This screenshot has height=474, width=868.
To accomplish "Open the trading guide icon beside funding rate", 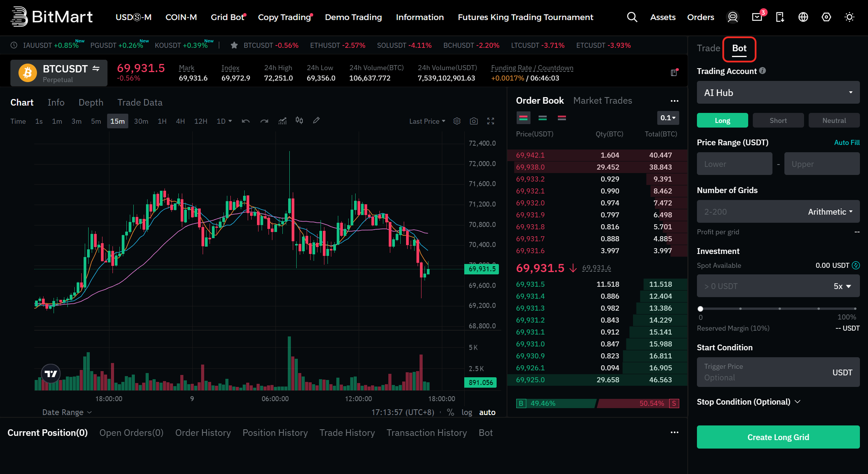I will [674, 72].
